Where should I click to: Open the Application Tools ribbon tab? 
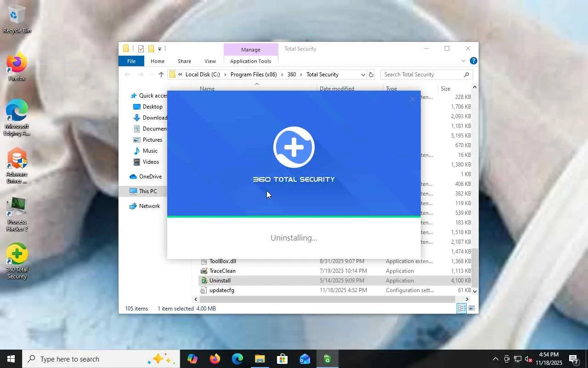[251, 61]
